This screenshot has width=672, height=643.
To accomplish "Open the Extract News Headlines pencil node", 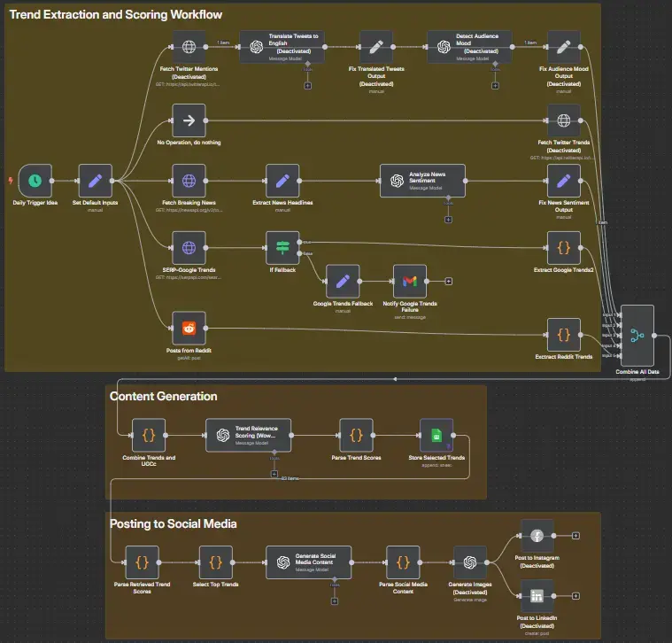I will point(282,181).
